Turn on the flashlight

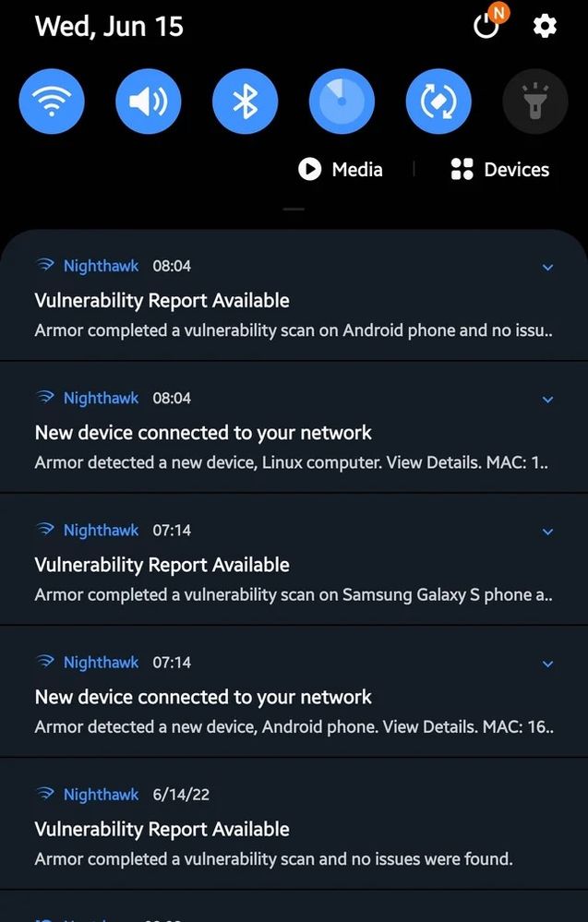[x=534, y=102]
